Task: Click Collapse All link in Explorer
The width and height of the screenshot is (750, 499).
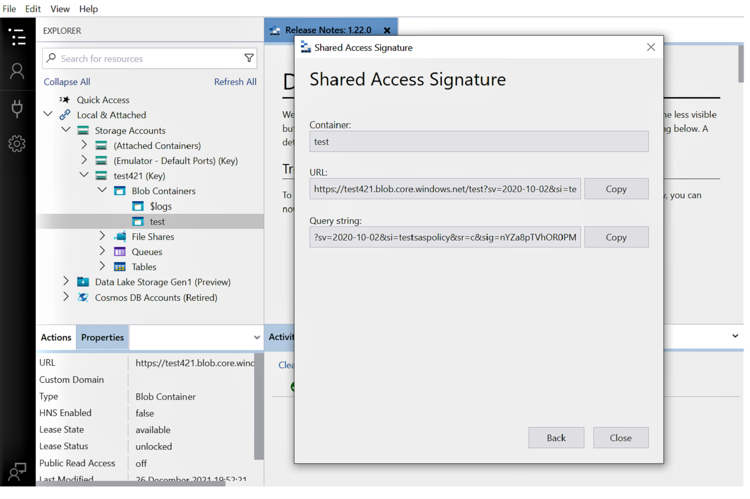Action: (66, 82)
